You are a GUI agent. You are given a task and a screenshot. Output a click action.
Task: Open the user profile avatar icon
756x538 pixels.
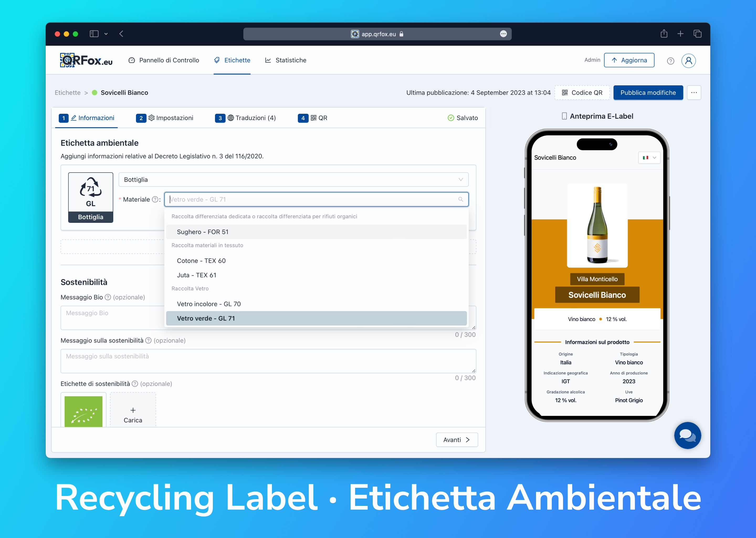(688, 61)
